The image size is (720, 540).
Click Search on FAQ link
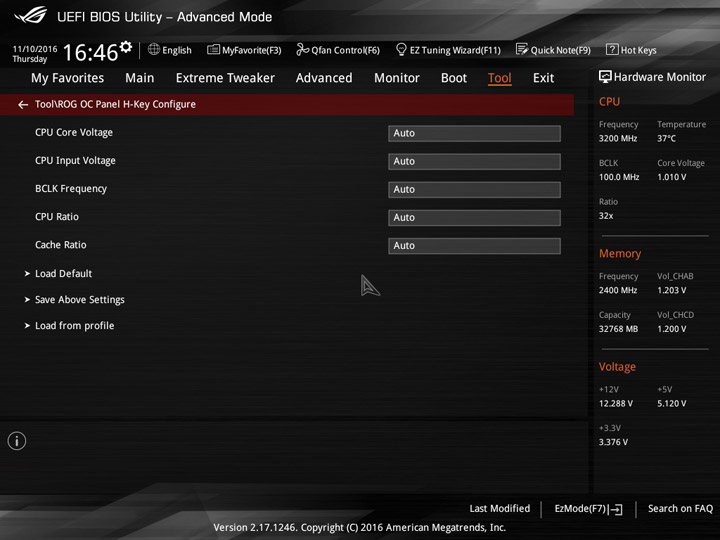pos(681,508)
